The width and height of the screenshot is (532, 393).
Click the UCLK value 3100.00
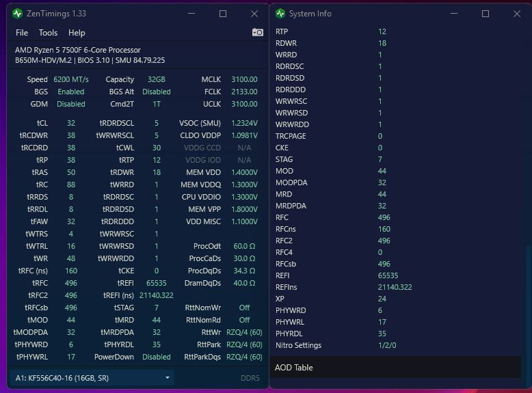pos(244,104)
